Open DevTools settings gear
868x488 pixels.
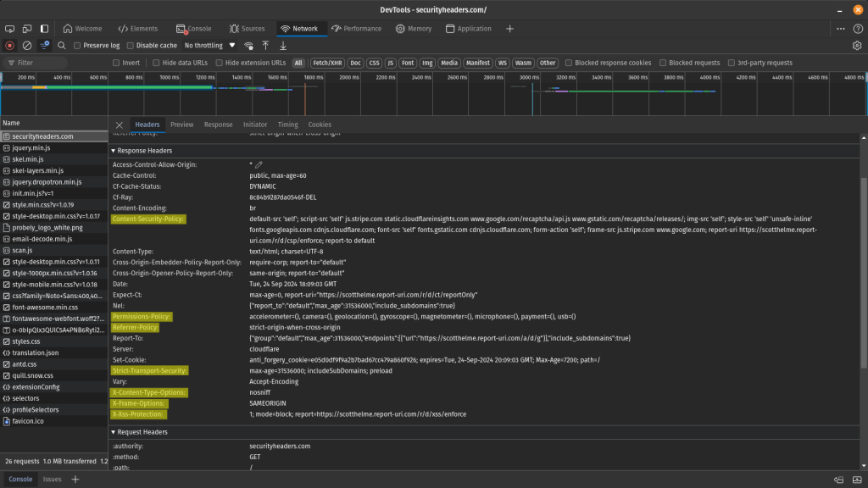click(x=856, y=45)
